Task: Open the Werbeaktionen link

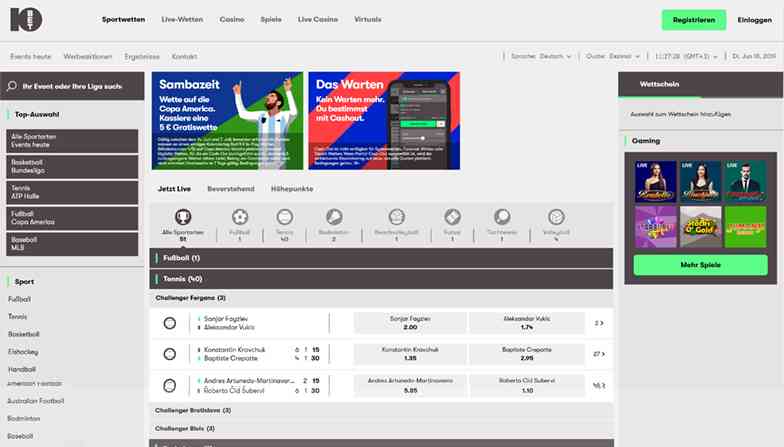Action: (x=88, y=56)
